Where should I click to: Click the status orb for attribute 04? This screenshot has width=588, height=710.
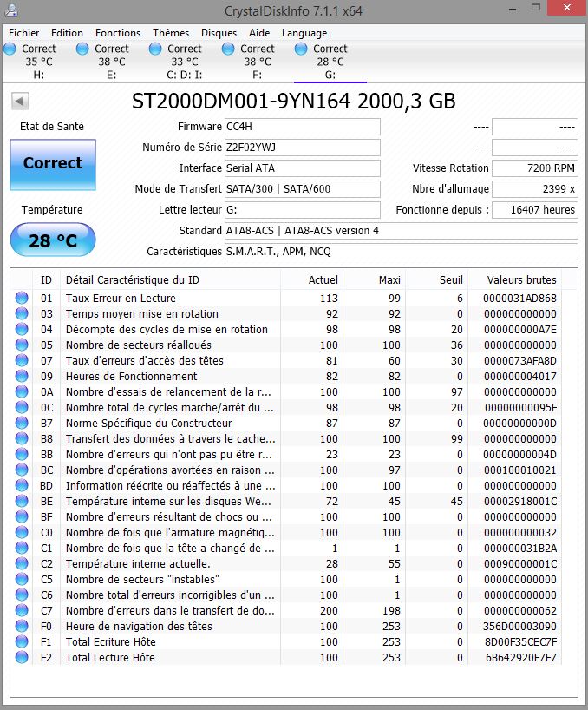click(x=22, y=329)
